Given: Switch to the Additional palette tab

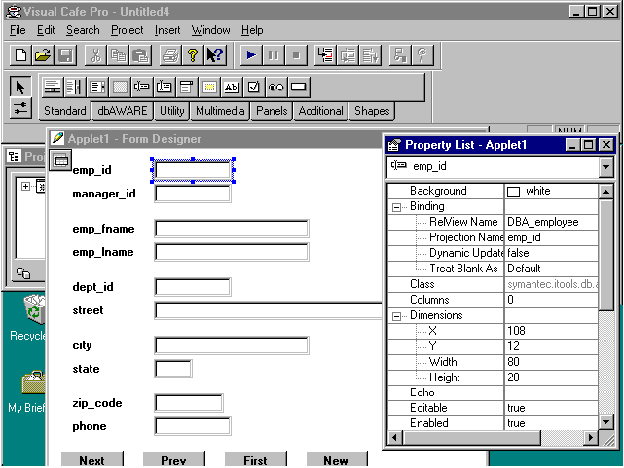Looking at the screenshot, I should [x=321, y=111].
